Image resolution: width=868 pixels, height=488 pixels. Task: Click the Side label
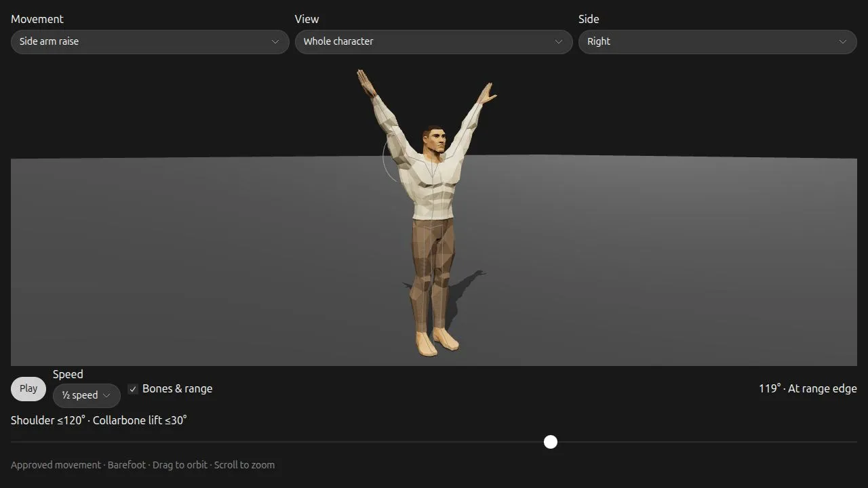(589, 19)
